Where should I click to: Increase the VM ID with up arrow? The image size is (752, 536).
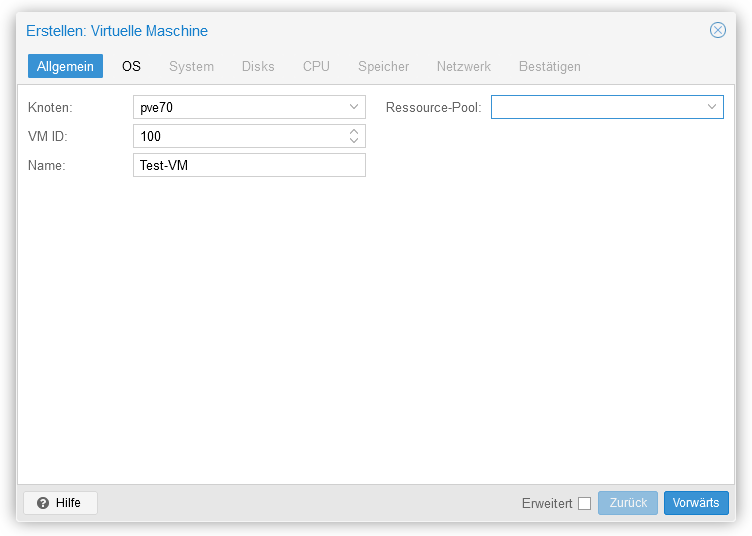[x=354, y=131]
